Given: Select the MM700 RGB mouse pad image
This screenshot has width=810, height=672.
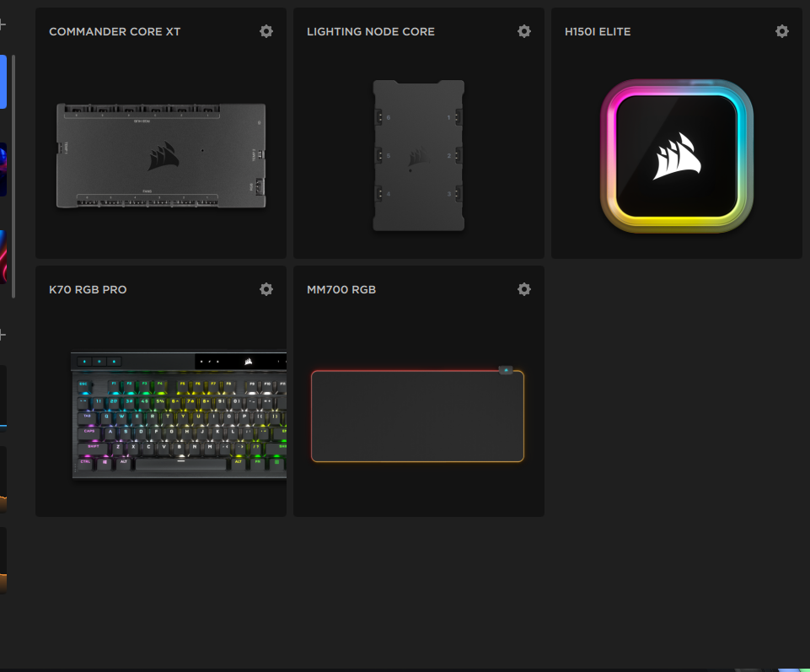Looking at the screenshot, I should coord(418,415).
